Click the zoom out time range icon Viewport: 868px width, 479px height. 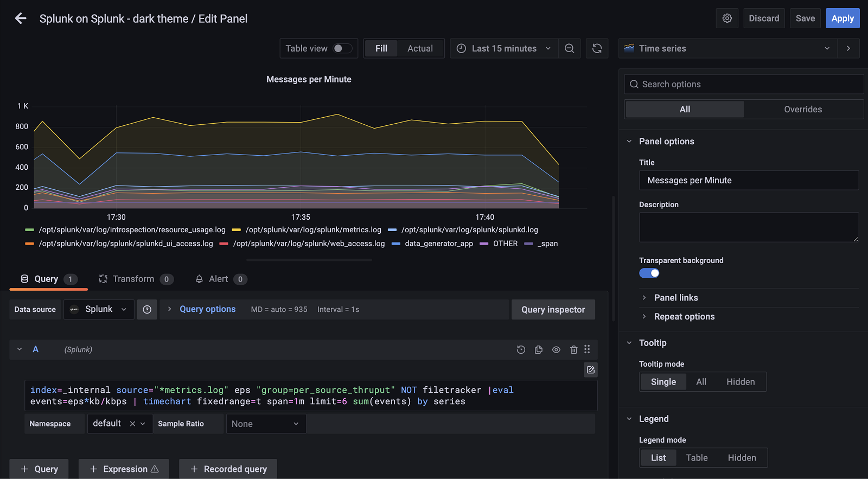pyautogui.click(x=569, y=48)
